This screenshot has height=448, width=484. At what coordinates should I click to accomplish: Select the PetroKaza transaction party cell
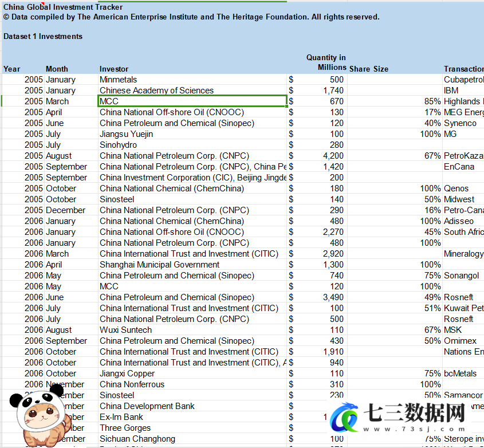pyautogui.click(x=463, y=156)
